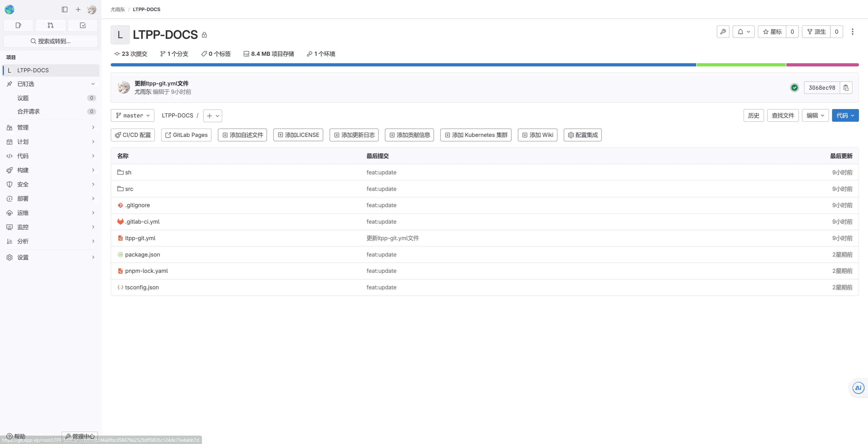Click the 历史 history button
This screenshot has height=444, width=868.
pyautogui.click(x=753, y=115)
